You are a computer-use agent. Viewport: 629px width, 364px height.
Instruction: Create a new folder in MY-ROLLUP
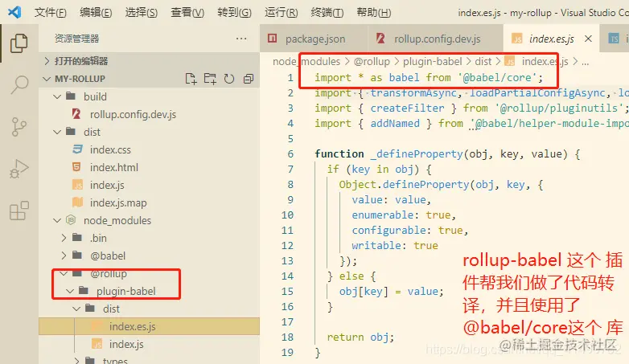210,79
